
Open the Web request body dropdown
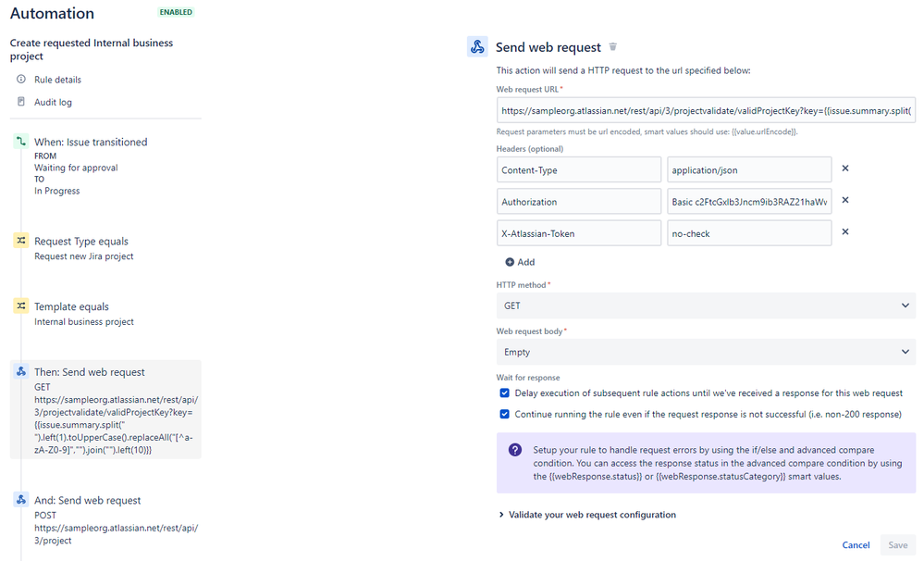click(x=705, y=352)
